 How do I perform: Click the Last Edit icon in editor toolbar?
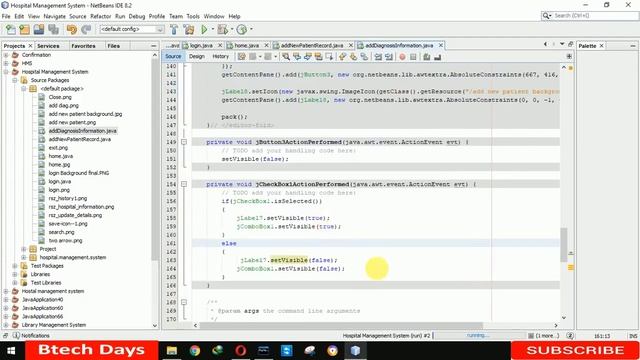pyautogui.click(x=242, y=57)
